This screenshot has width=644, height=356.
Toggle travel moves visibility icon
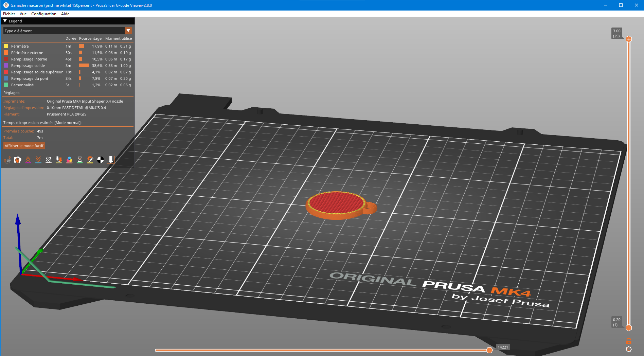7,160
